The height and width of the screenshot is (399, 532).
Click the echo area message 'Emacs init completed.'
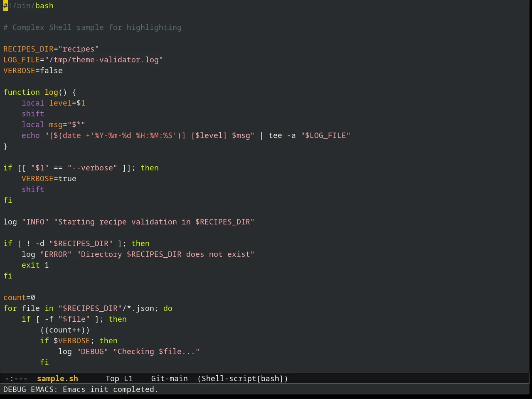(110, 389)
